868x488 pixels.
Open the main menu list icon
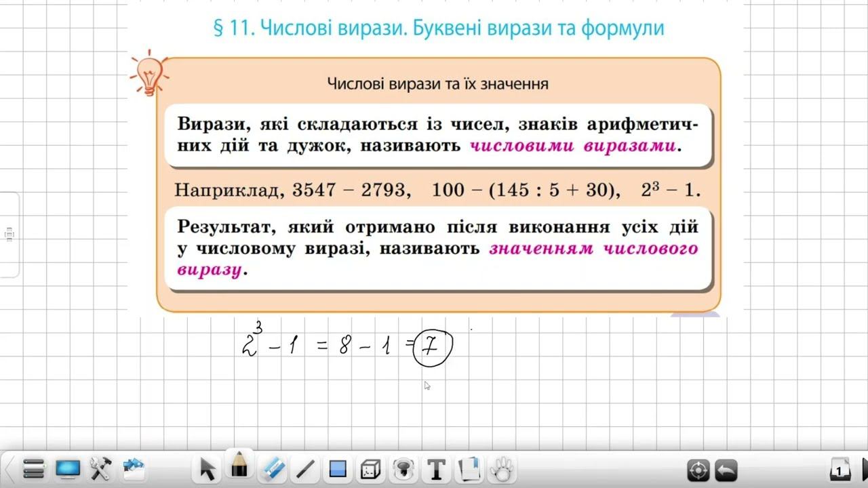33,468
